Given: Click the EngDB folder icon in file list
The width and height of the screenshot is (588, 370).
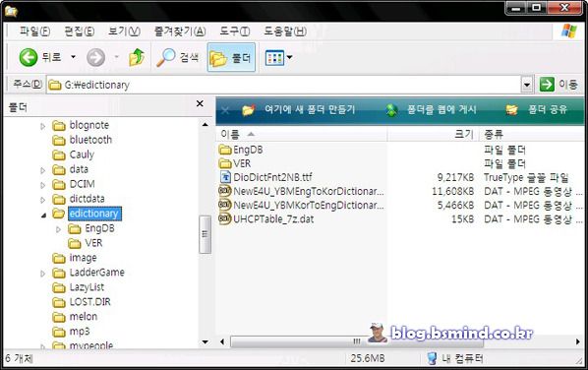Looking at the screenshot, I should tap(225, 150).
